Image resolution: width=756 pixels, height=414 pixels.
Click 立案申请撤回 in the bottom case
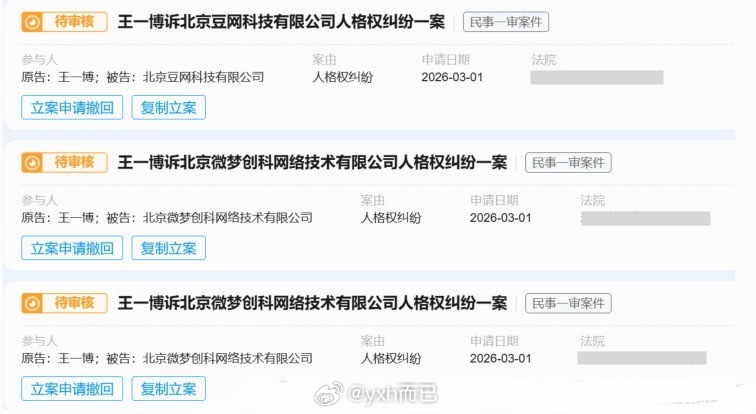tap(72, 388)
